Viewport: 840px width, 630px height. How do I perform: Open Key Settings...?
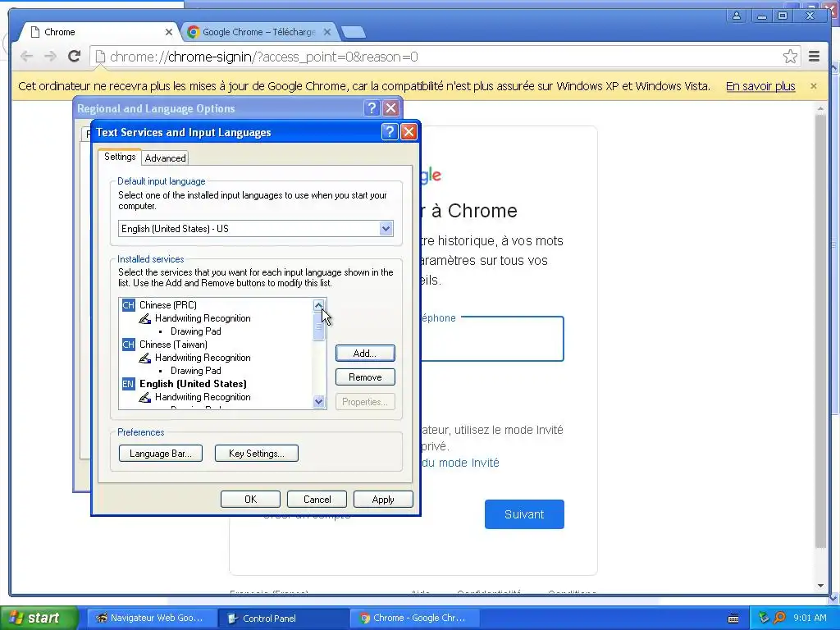256,453
